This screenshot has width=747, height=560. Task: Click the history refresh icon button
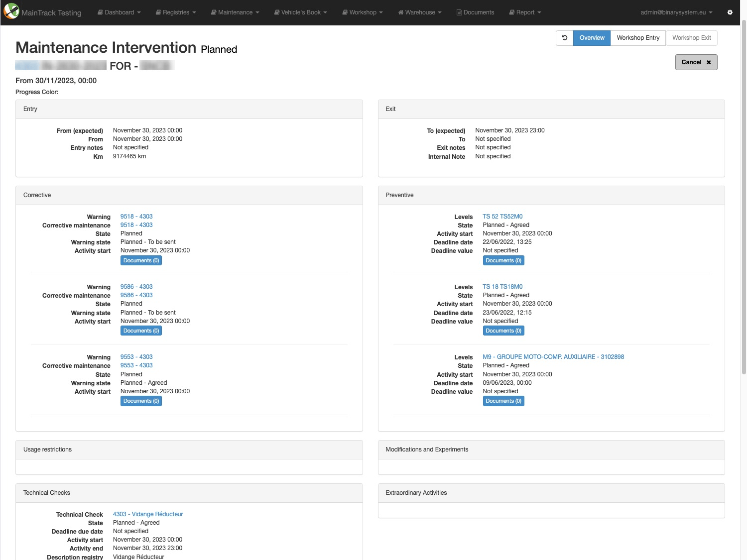(564, 38)
